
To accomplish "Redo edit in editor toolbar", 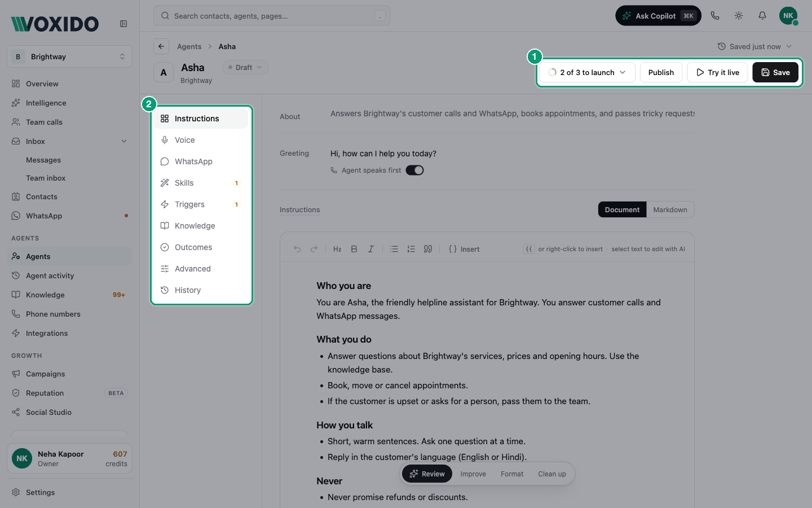I will pyautogui.click(x=314, y=249).
